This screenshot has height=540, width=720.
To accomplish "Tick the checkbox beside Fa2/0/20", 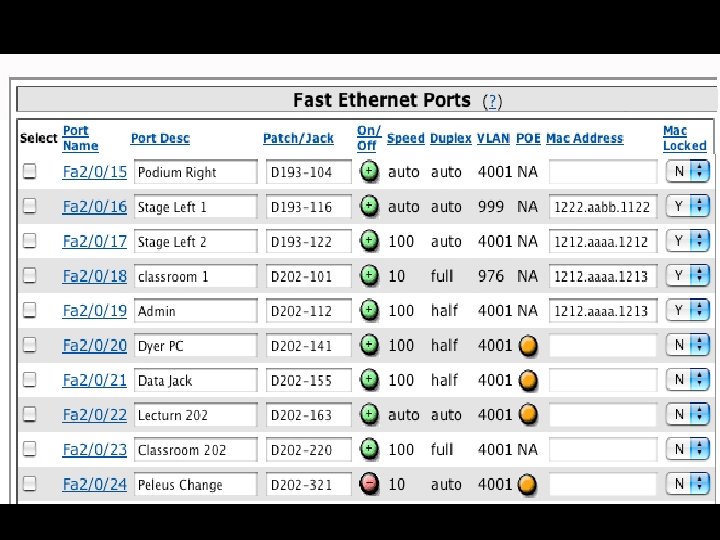I will (30, 346).
